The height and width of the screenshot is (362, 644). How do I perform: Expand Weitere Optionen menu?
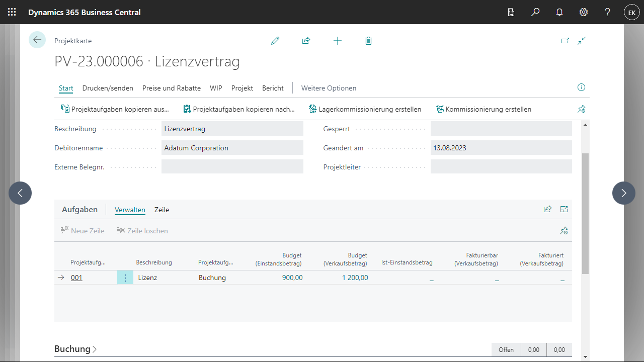[329, 88]
